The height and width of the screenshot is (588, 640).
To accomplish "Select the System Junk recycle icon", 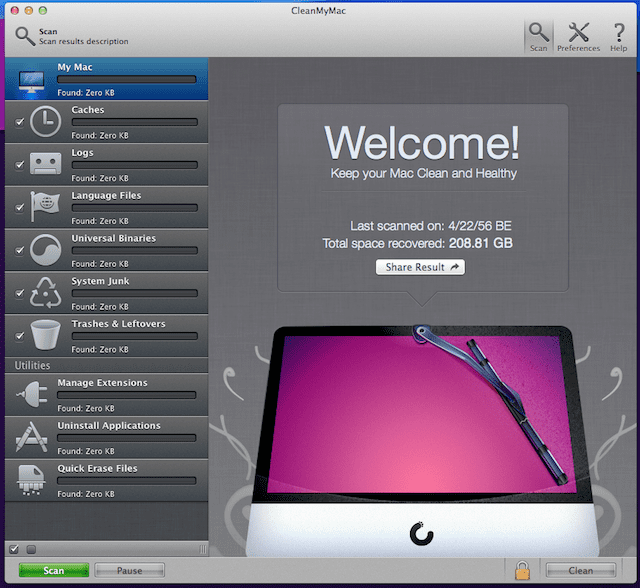I will click(x=45, y=293).
